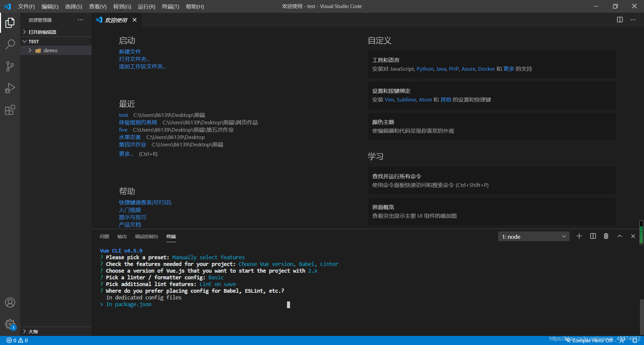Select terminal from 1: node dropdown
The width and height of the screenshot is (644, 345).
pyautogui.click(x=534, y=236)
